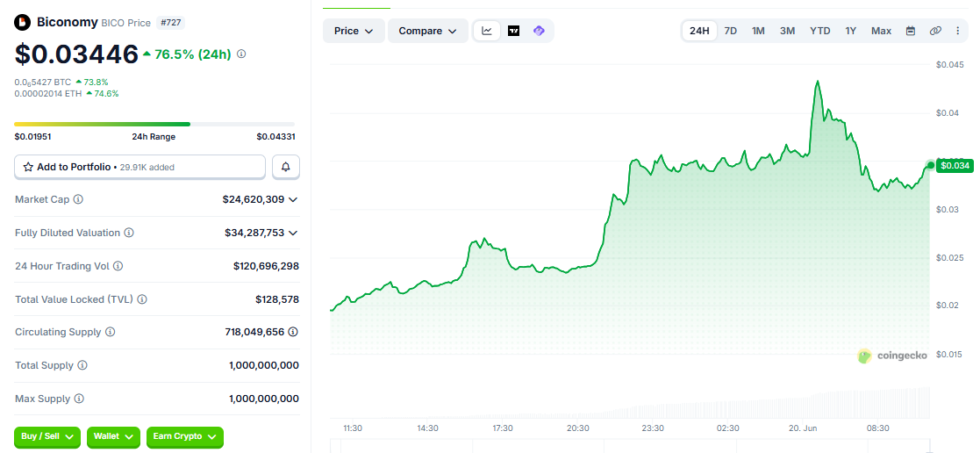This screenshot has width=980, height=453.
Task: Click the Market Cap info icon
Action: click(x=78, y=199)
